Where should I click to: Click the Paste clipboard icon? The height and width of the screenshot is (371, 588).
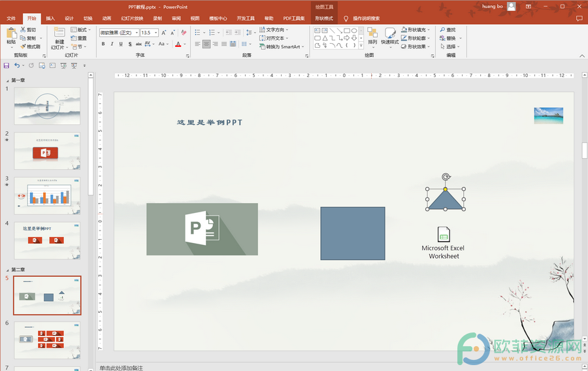(x=11, y=33)
